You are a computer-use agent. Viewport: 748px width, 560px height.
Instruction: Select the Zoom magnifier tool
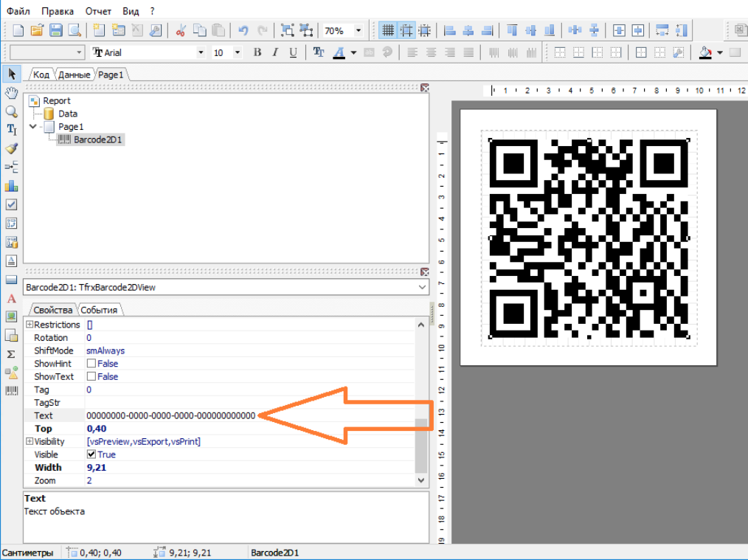pyautogui.click(x=12, y=111)
